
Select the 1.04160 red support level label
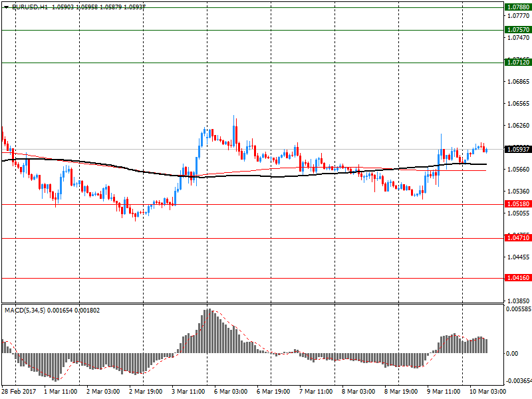[x=518, y=278]
